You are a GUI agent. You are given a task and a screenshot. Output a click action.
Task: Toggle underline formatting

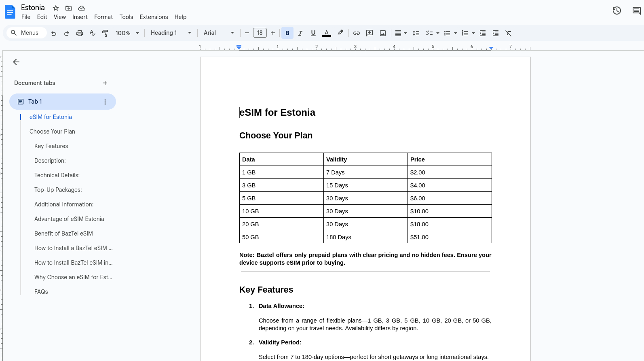click(313, 33)
